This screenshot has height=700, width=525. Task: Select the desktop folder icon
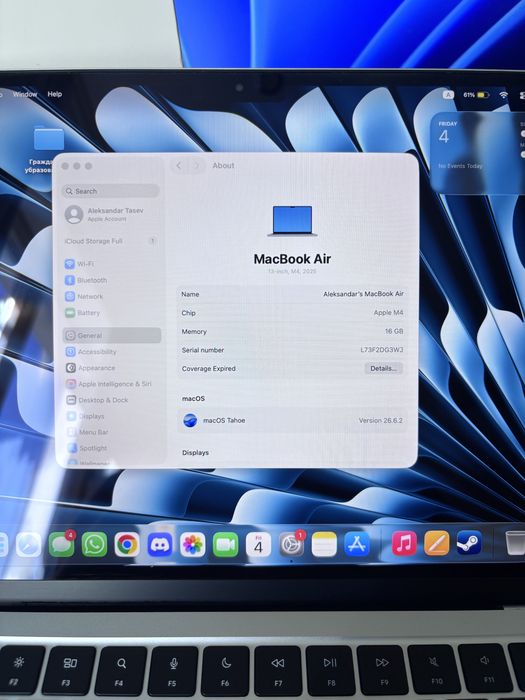tap(49, 139)
